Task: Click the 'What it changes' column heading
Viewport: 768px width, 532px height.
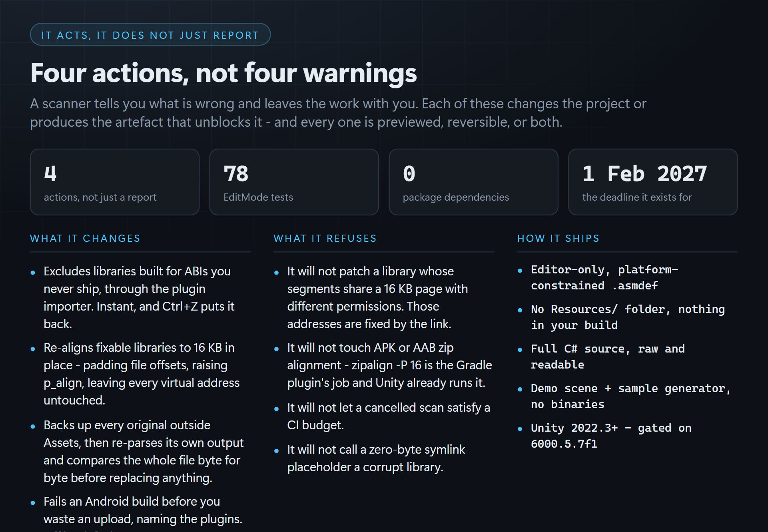Action: [x=85, y=239]
